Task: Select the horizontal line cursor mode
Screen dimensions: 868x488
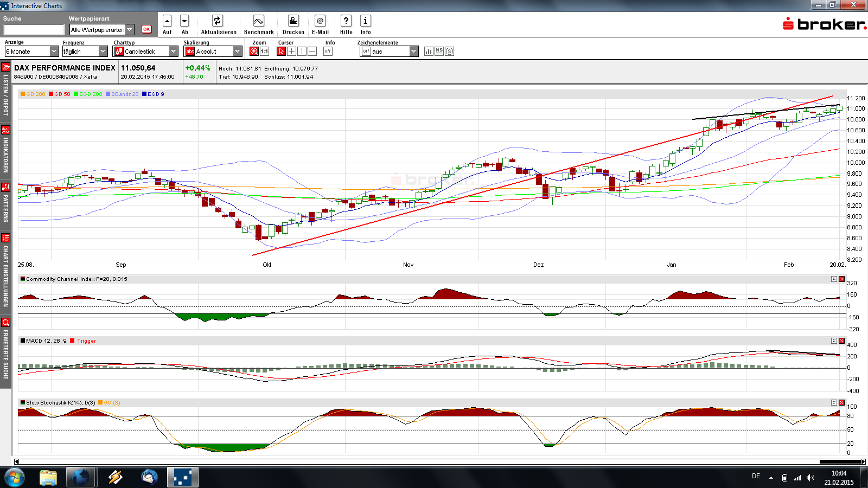Action: point(312,52)
